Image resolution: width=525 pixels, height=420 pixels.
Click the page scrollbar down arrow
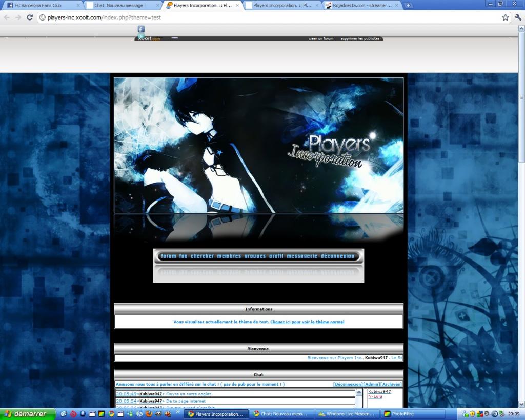[x=521, y=404]
